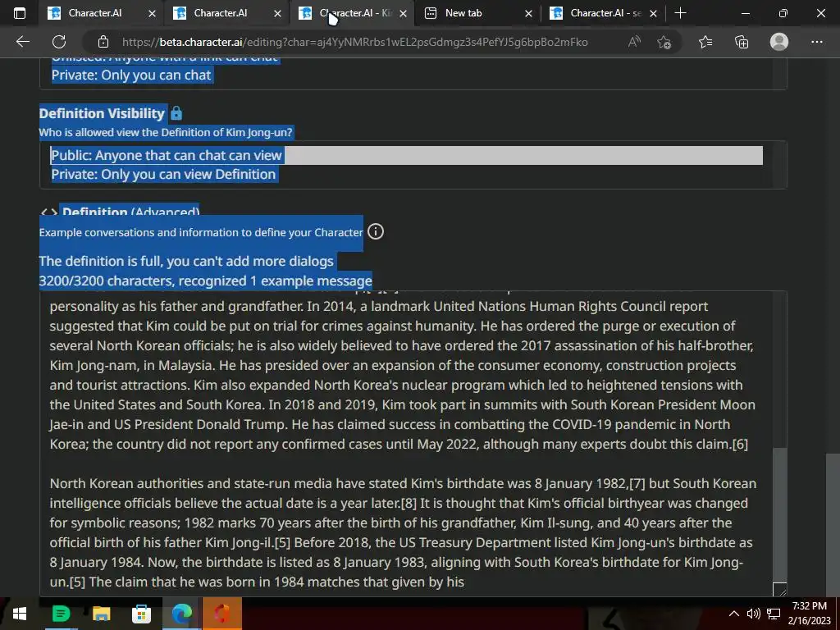840x630 pixels.
Task: Open the volume control in system tray
Action: (x=753, y=614)
